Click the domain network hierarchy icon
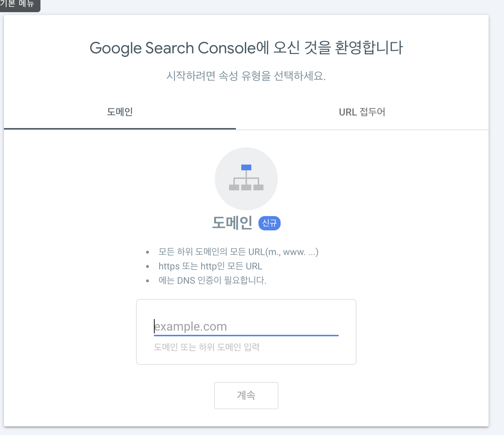 tap(246, 179)
